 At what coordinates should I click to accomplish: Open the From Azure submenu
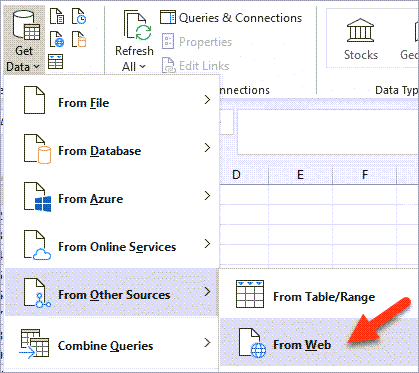112,197
